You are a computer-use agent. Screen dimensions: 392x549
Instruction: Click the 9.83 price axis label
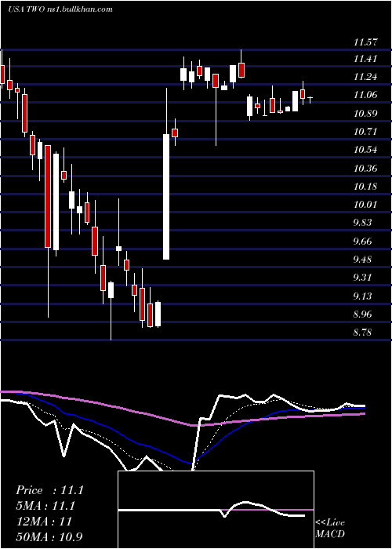coord(362,223)
